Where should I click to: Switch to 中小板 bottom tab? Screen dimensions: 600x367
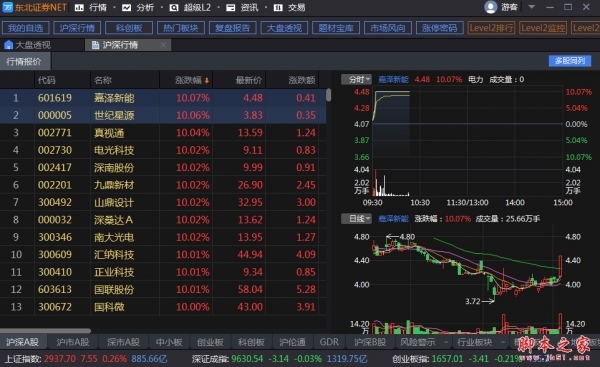(169, 342)
